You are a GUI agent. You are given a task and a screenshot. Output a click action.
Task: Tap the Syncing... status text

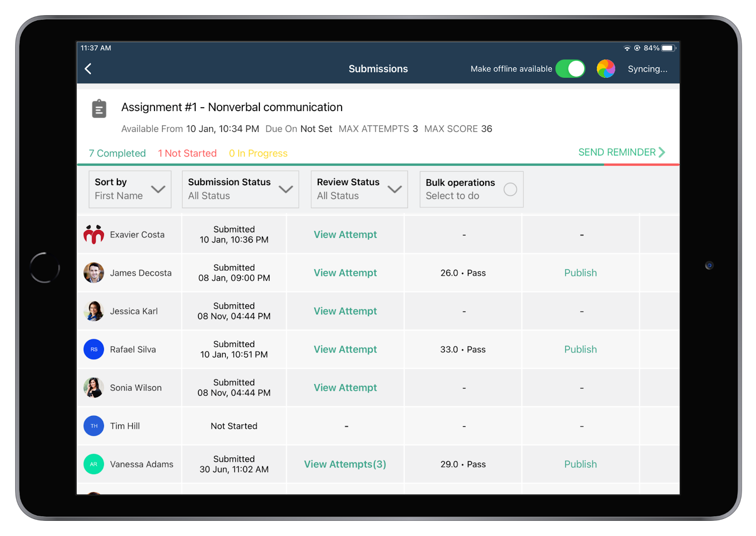(x=647, y=69)
